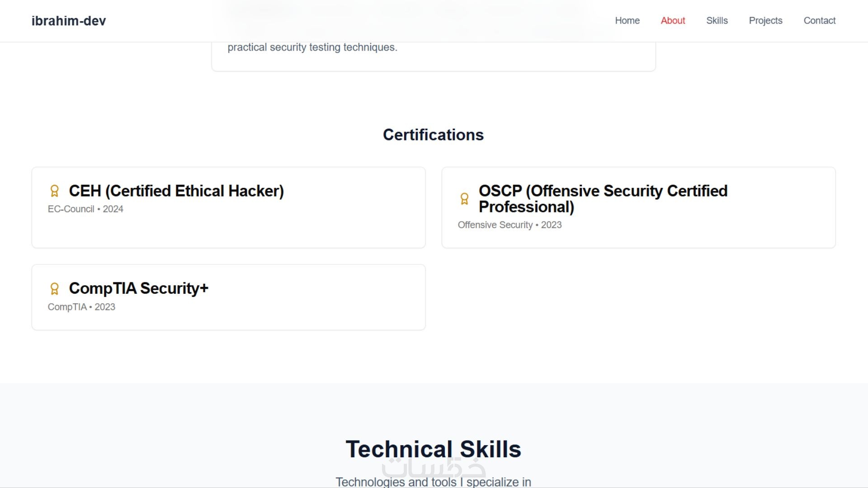Screen dimensions: 868x488
Task: Select the CompTIA Security+ heading
Action: click(x=138, y=288)
